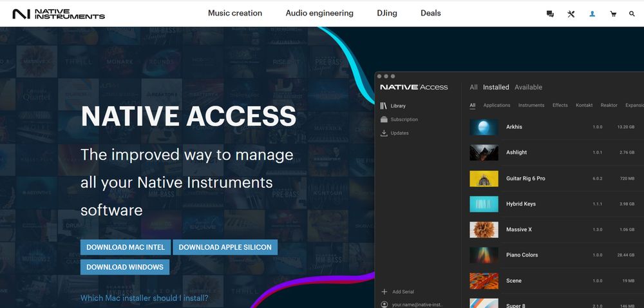The width and height of the screenshot is (644, 308).
Task: Click the Subscription label in sidebar
Action: click(404, 119)
